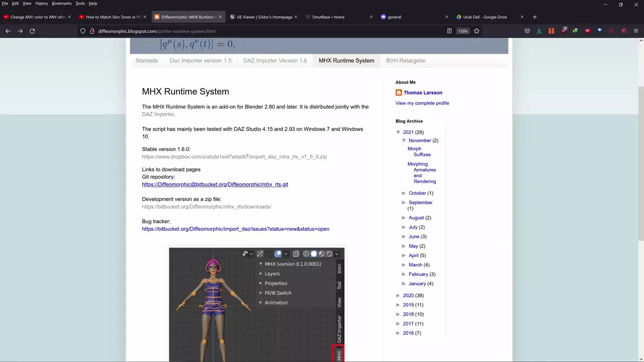
Task: Open the Firefox hamburger application menu
Action: (x=636, y=31)
